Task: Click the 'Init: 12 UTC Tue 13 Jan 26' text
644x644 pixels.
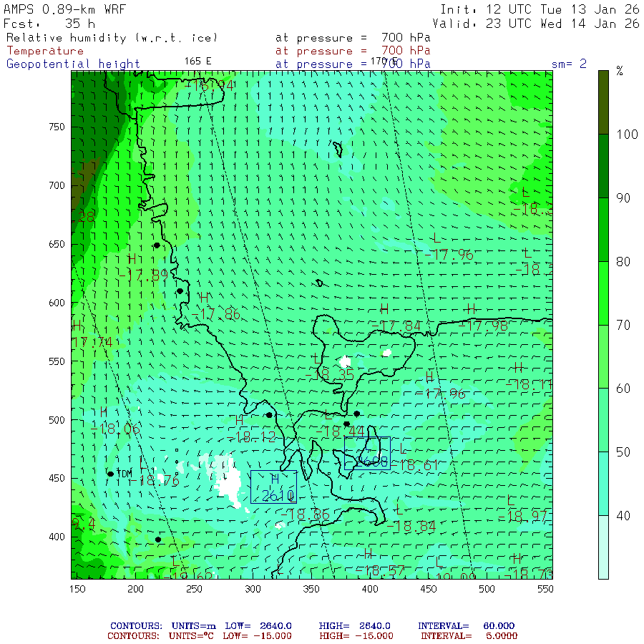Action: click(540, 9)
